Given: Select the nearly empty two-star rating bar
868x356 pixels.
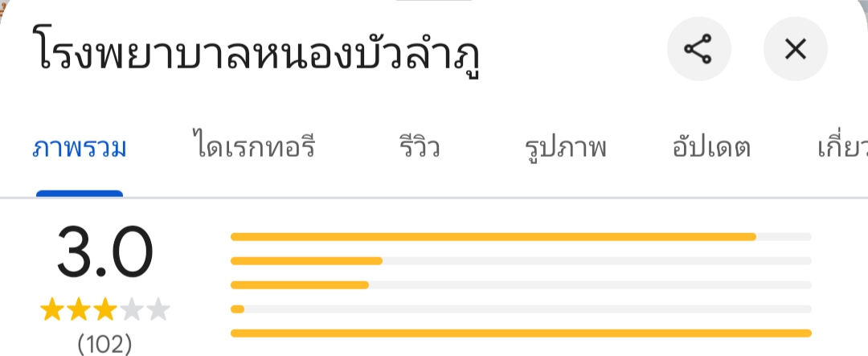Looking at the screenshot, I should click(x=521, y=309).
